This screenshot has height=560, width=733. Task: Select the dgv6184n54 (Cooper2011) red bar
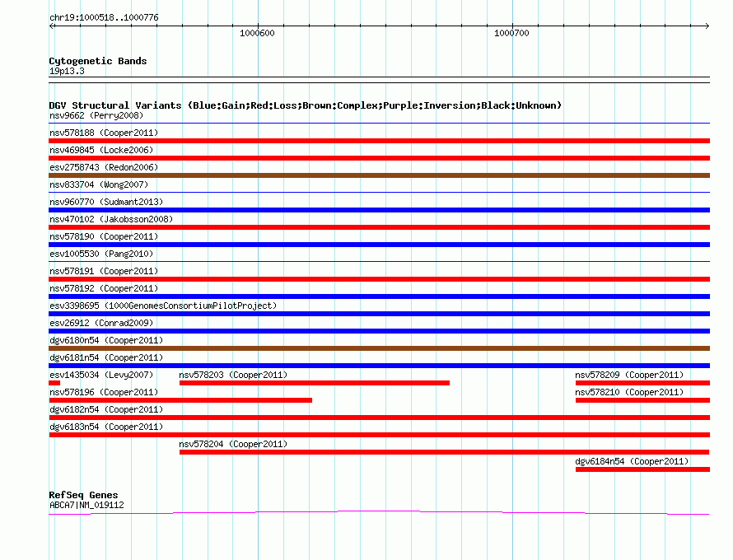(642, 469)
